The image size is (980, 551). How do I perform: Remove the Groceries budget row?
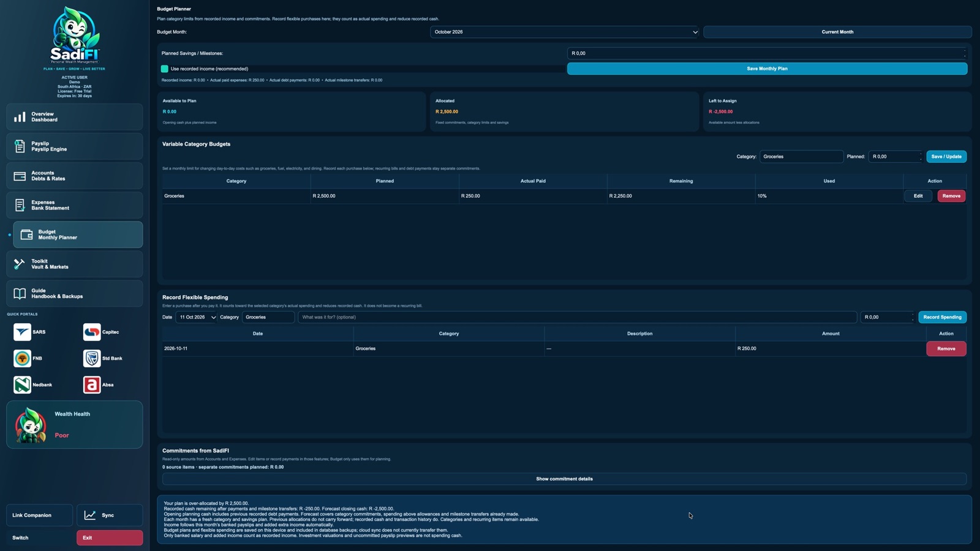pos(951,196)
